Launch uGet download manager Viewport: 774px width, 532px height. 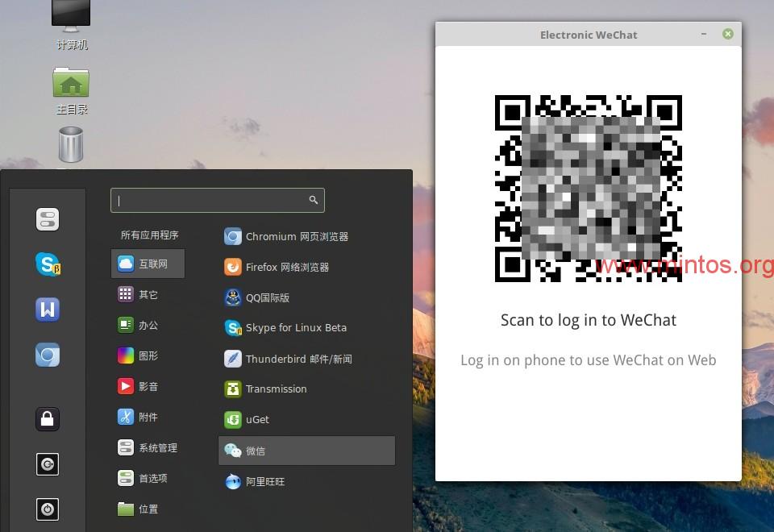pos(257,420)
